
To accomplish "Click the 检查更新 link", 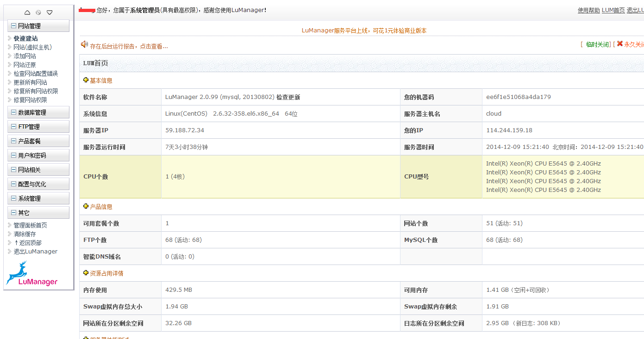I will (x=288, y=97).
